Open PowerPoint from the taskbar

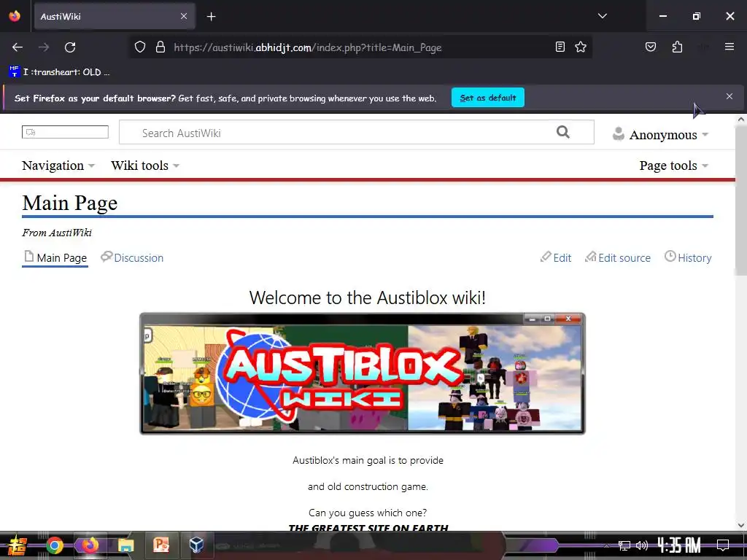tap(161, 545)
